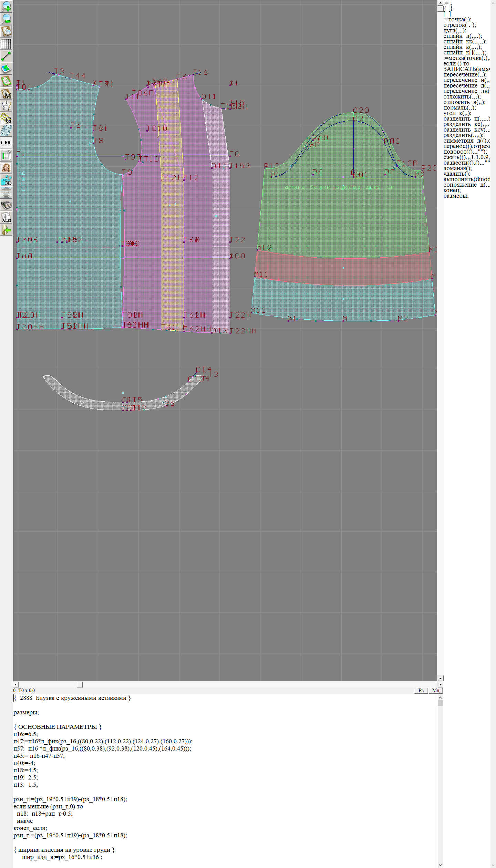This screenshot has width=496, height=868.
Task: Click point label T3 on back pattern
Action: [59, 71]
